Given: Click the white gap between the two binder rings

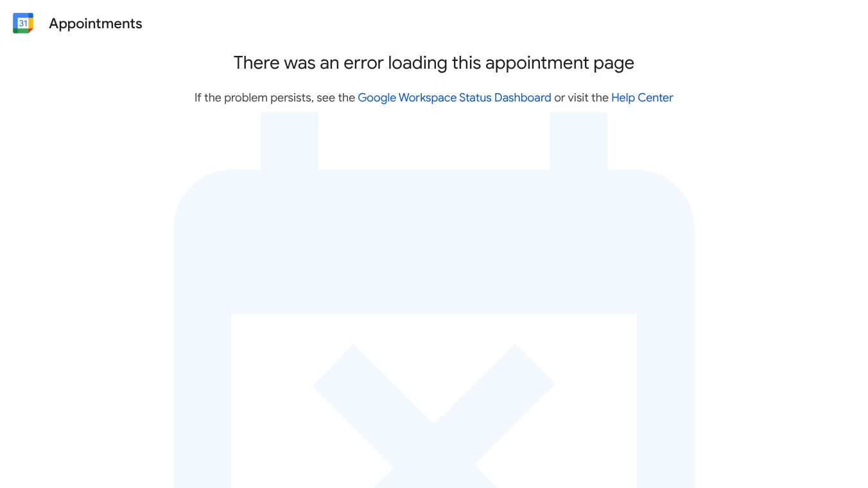Looking at the screenshot, I should point(434,141).
